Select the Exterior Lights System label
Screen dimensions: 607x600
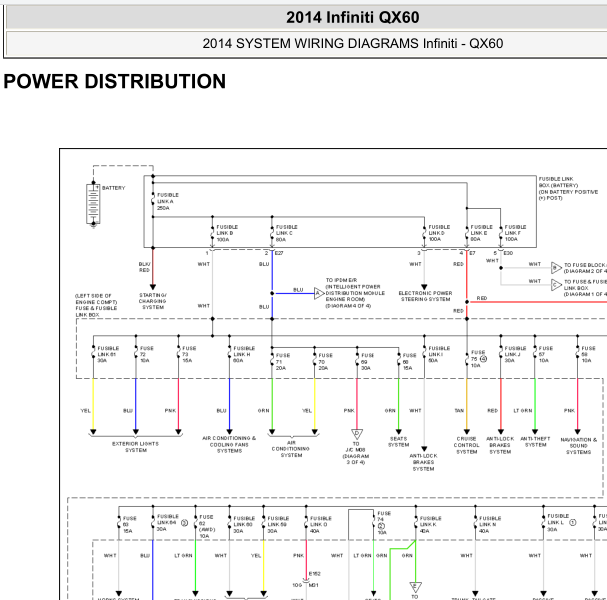(x=135, y=447)
